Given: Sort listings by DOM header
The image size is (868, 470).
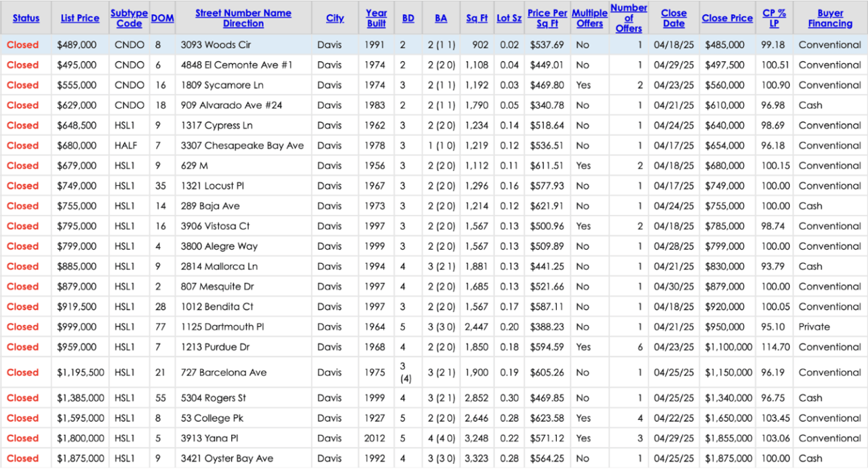Looking at the screenshot, I should pos(162,18).
